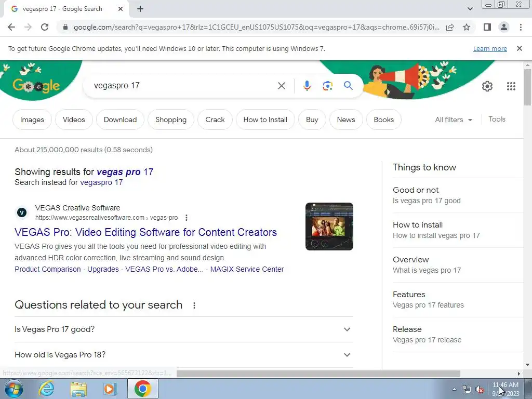Screen dimensions: 532x399
Task: Filter results by Download
Action: pos(120,119)
